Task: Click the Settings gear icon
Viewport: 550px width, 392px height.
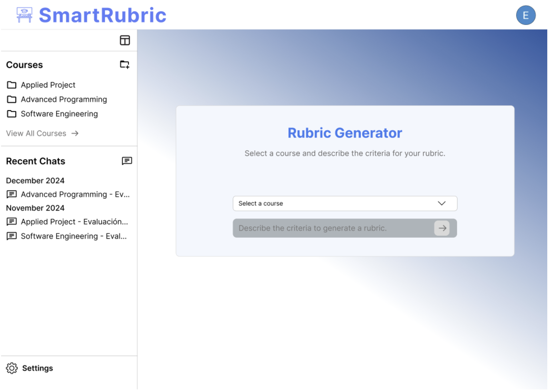Action: pyautogui.click(x=12, y=368)
